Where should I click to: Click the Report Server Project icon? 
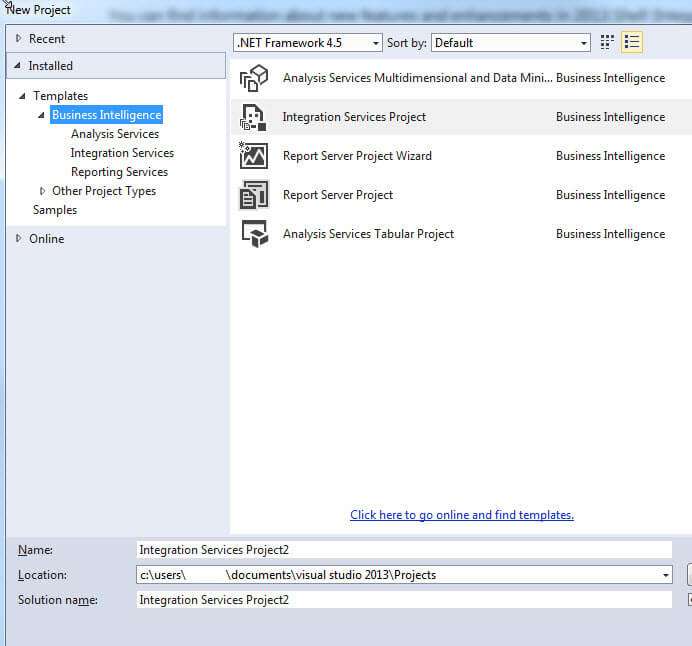[x=254, y=195]
